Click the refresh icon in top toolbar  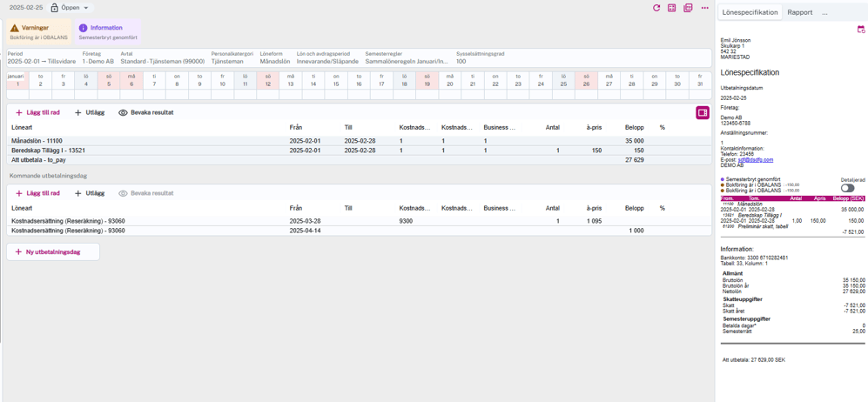click(656, 8)
